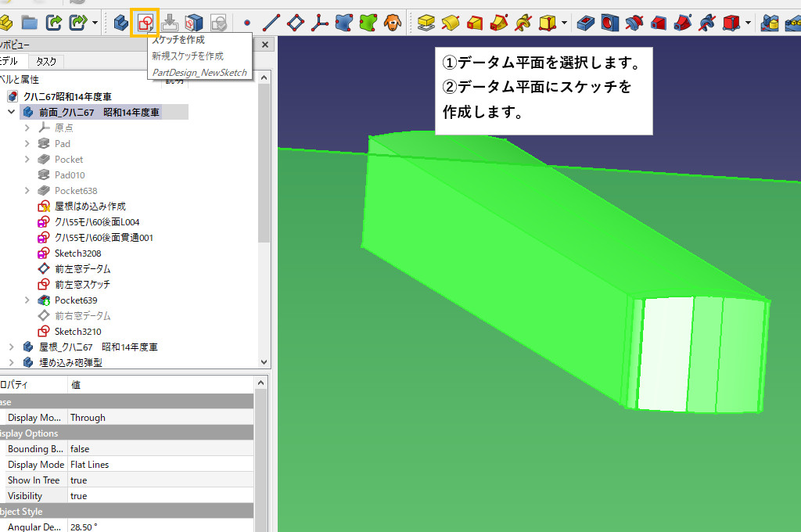
Task: Expand the Pad tree node
Action: coord(27,144)
